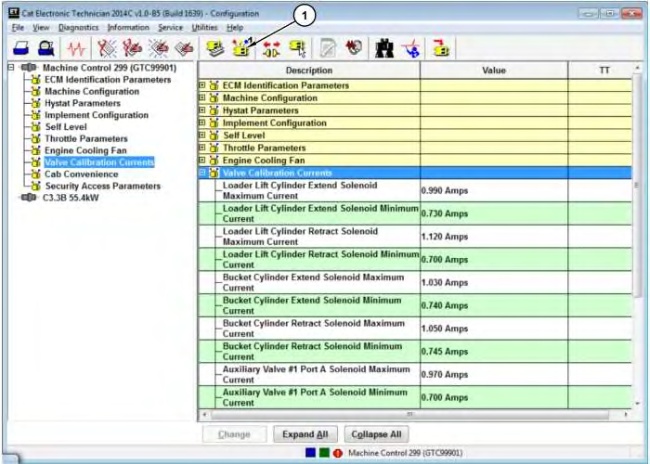Click the Print toolbar icon
Screen dimensions: 650x464
click(x=21, y=49)
